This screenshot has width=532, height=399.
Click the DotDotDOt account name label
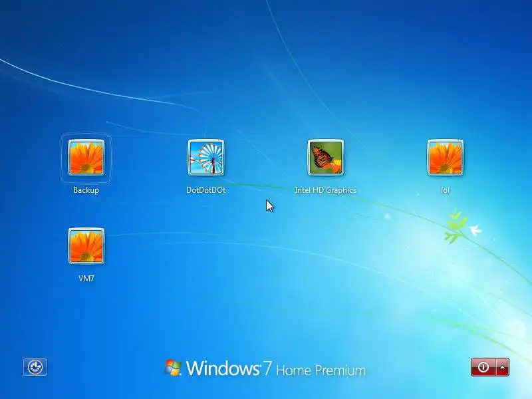click(206, 190)
